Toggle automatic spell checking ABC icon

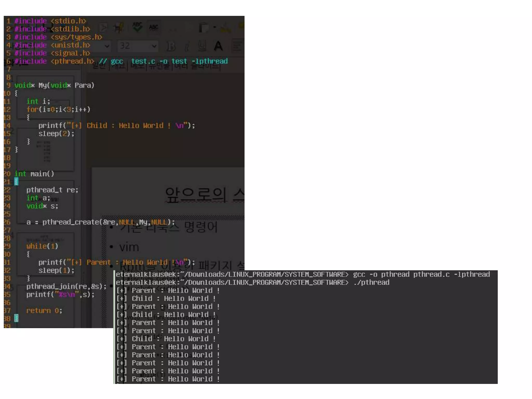(154, 27)
